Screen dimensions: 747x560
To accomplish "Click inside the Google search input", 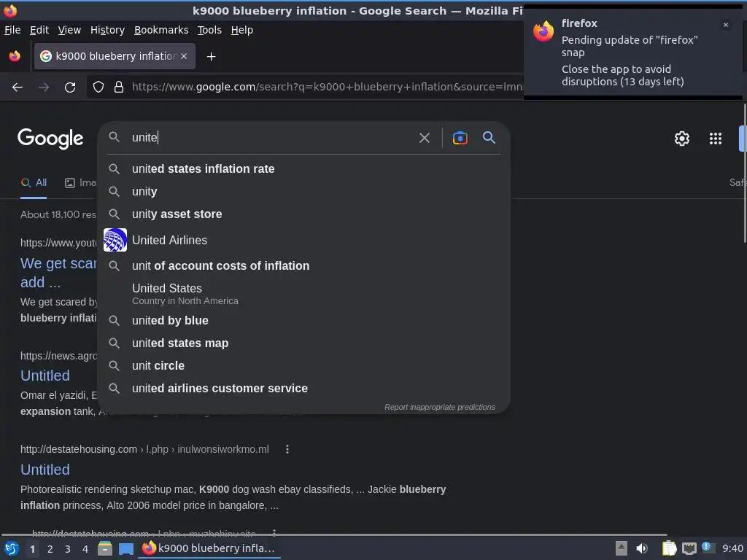I will point(271,138).
